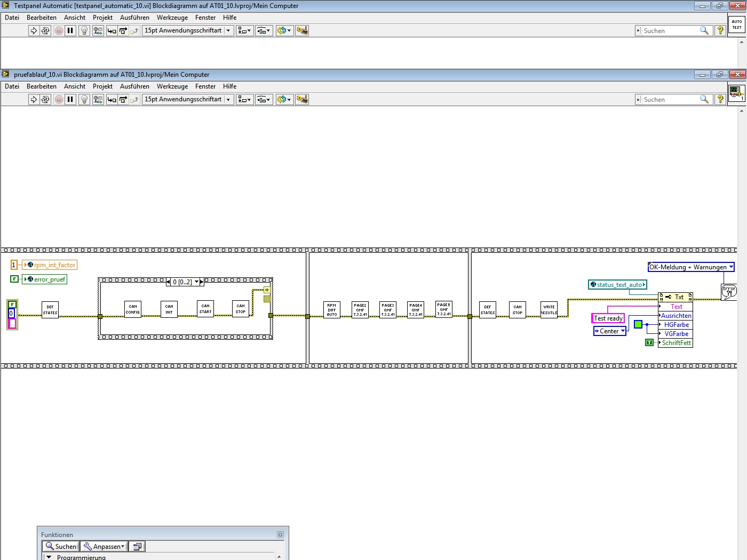Image resolution: width=747 pixels, height=560 pixels.
Task: Toggle the T boolean constant wired to SchriftFett
Action: pos(649,342)
